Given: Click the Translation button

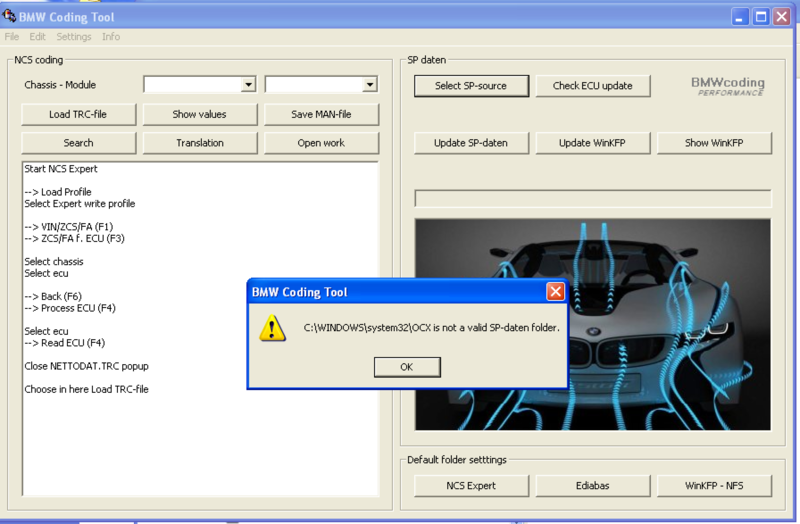Looking at the screenshot, I should point(199,143).
